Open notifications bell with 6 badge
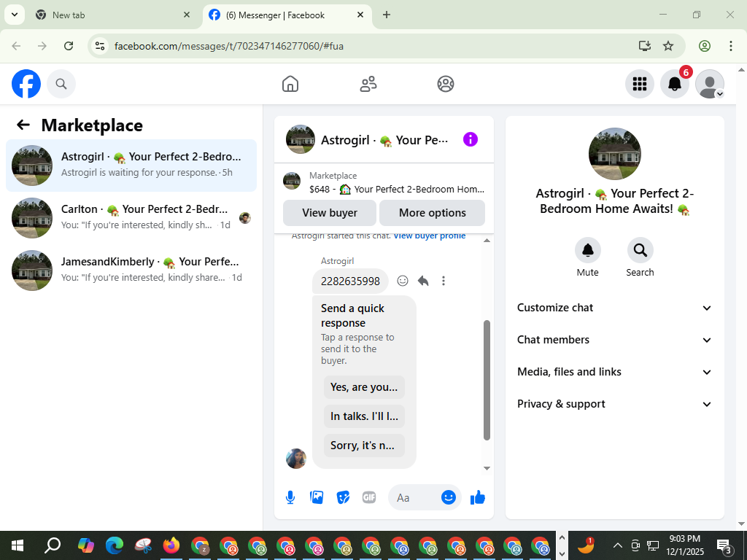This screenshot has height=560, width=747. pyautogui.click(x=675, y=84)
